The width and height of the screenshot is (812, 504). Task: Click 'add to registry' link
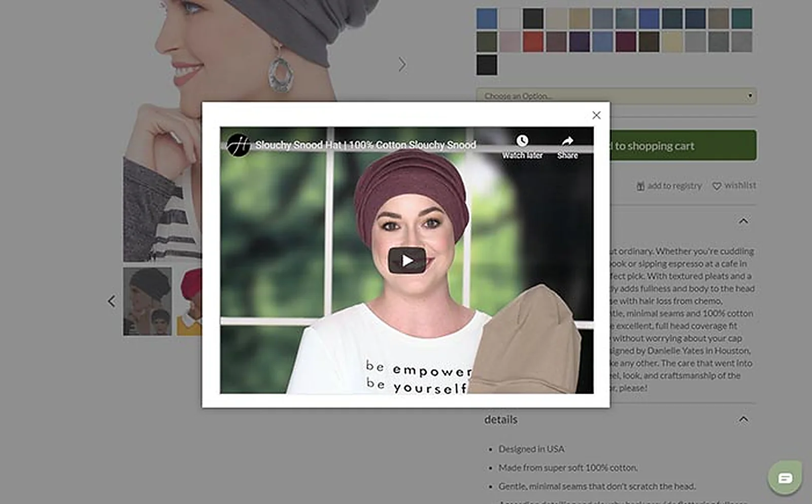[669, 186]
